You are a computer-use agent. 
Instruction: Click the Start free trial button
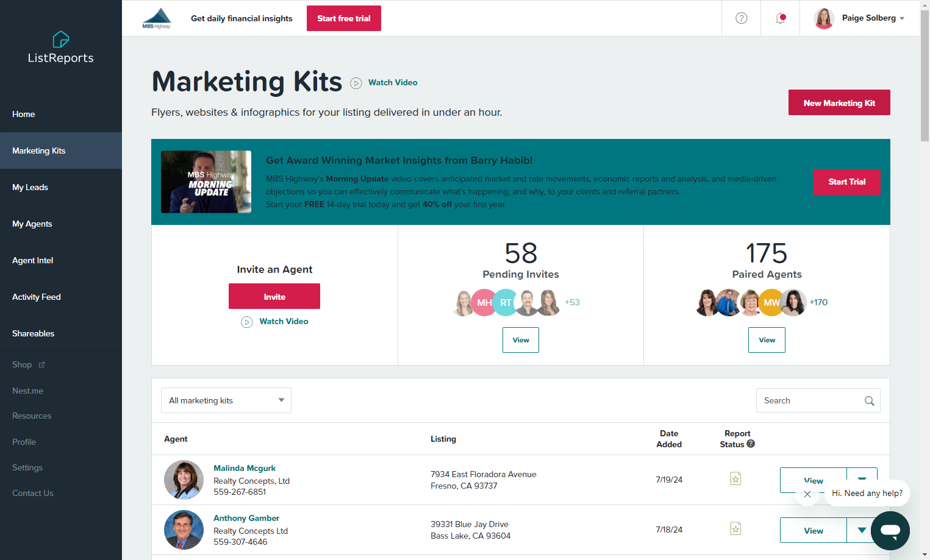[344, 18]
